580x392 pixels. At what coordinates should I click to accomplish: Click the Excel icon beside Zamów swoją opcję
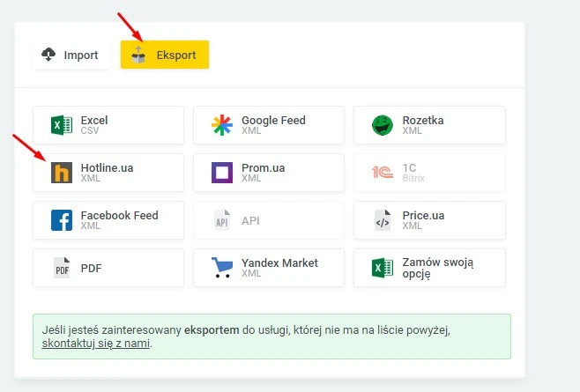(x=383, y=268)
